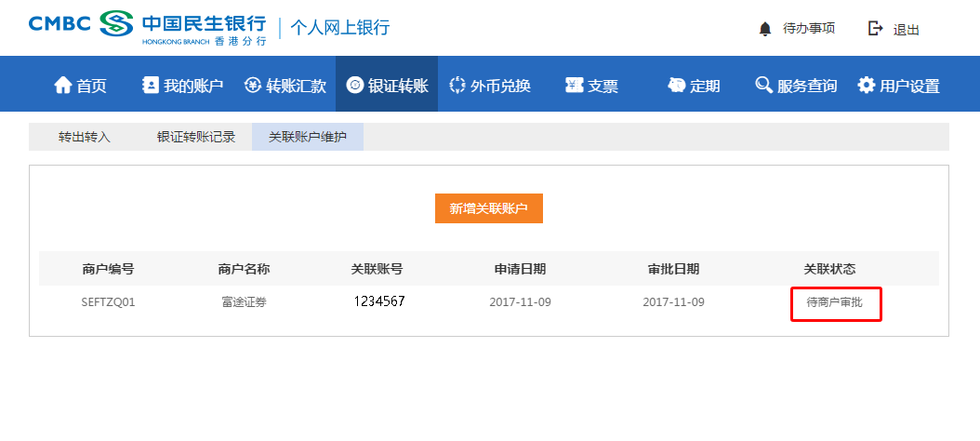The image size is (980, 441).
Task: Click the merchant code SEFTZQ01
Action: point(108,302)
